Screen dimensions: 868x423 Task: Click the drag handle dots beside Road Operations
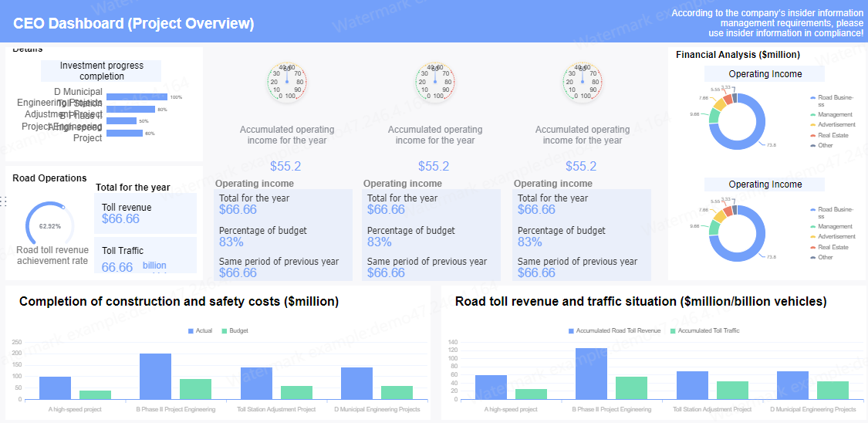click(x=2, y=201)
